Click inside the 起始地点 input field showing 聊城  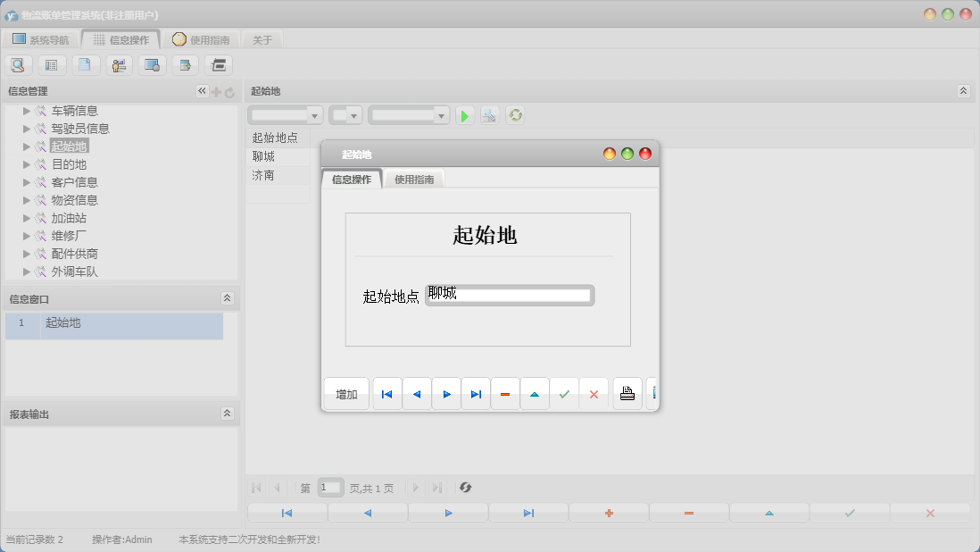509,295
